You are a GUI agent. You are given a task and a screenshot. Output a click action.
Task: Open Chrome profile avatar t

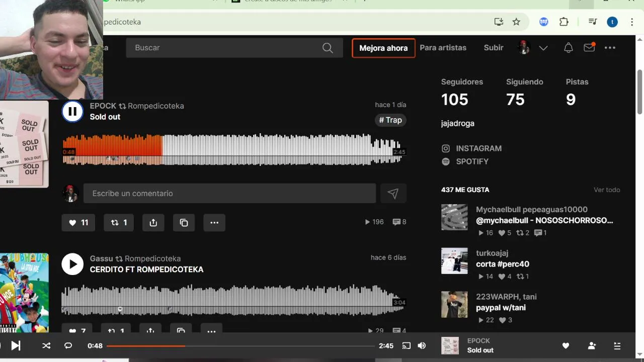coord(612,22)
